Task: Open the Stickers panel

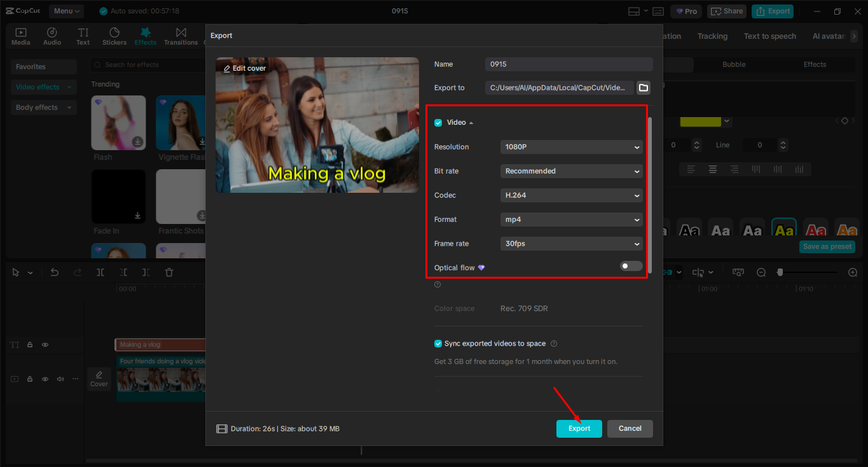Action: 114,36
